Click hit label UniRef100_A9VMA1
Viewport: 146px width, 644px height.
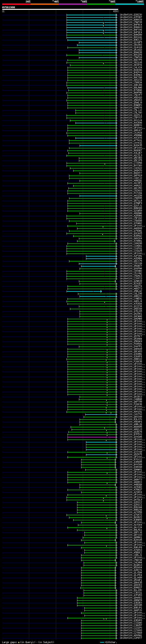tap(131, 636)
